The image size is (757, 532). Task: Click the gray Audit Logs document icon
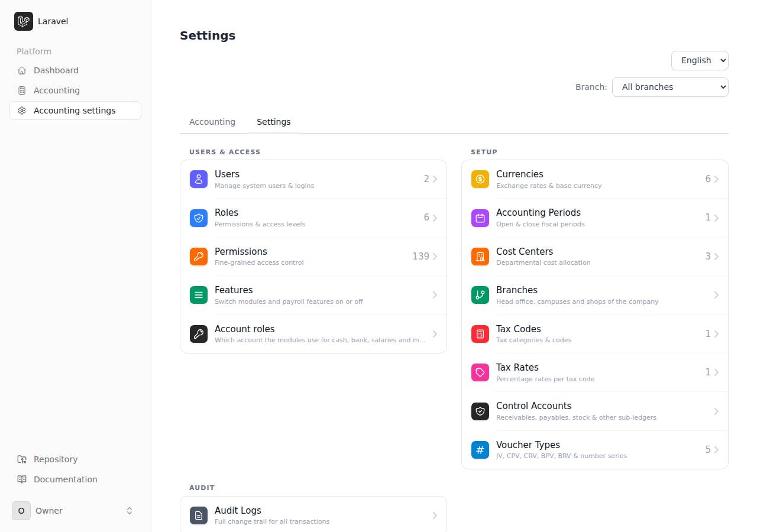tap(199, 515)
